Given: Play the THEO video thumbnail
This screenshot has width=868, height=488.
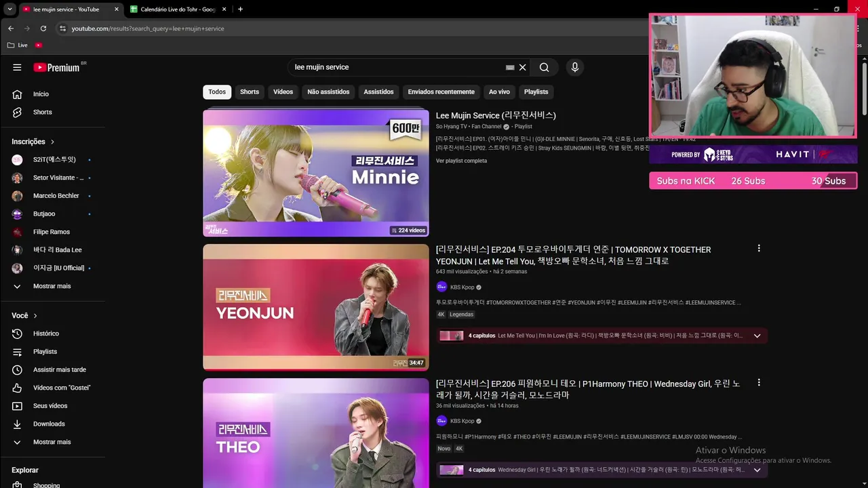Looking at the screenshot, I should (316, 433).
